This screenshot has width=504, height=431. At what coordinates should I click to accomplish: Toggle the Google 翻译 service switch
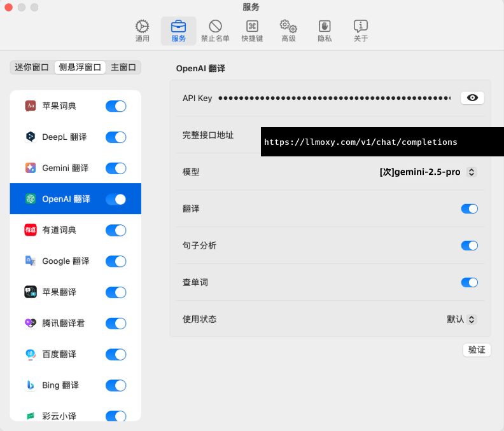116,261
